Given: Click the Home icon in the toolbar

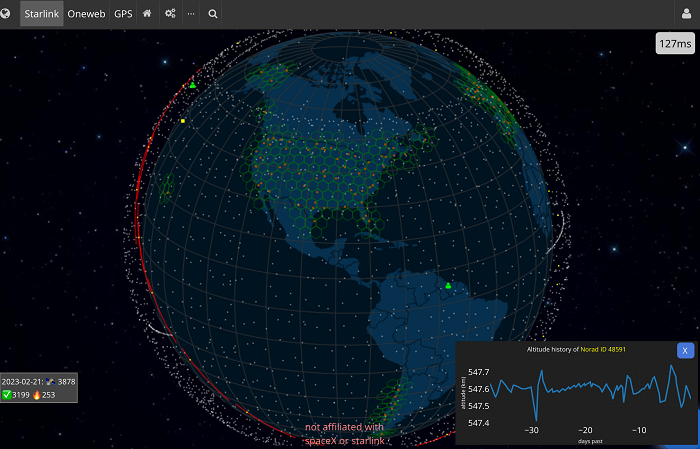Looking at the screenshot, I should point(147,14).
